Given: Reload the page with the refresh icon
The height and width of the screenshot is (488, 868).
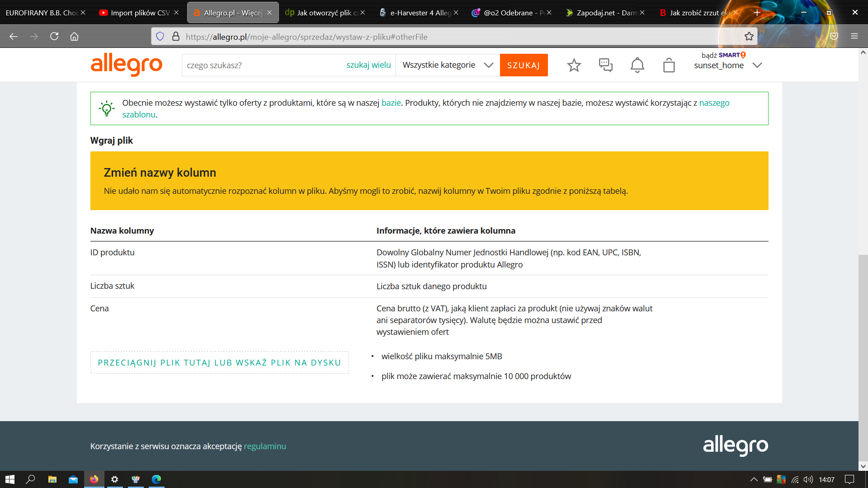Looking at the screenshot, I should click(x=54, y=37).
